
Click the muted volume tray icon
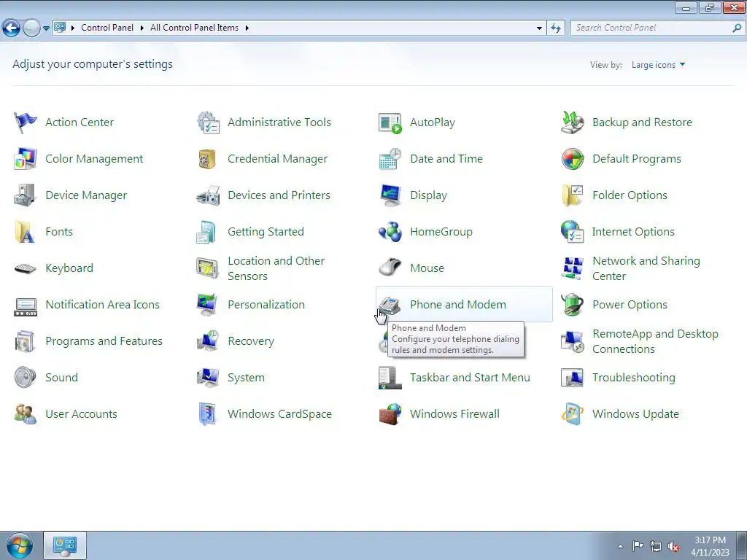[673, 546]
